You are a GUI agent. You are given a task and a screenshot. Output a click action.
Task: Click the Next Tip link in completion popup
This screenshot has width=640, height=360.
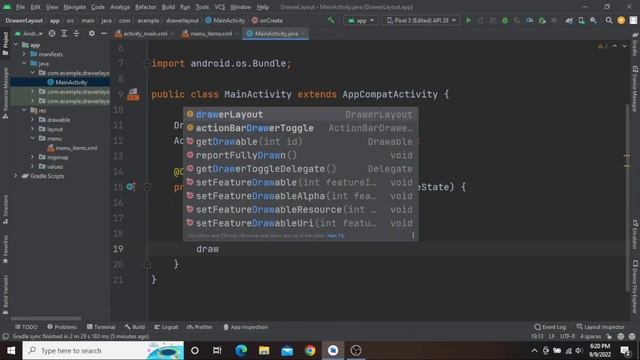click(x=336, y=236)
